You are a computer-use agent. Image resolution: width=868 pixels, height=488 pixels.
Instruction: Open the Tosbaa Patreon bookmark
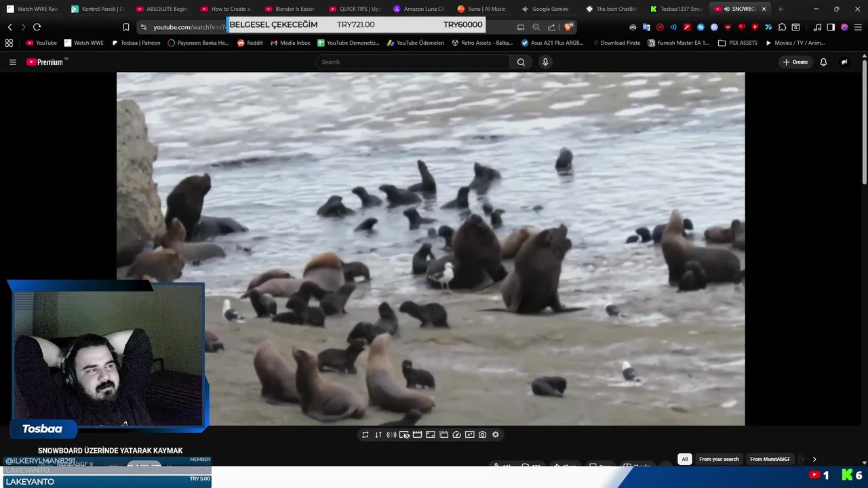pos(136,43)
